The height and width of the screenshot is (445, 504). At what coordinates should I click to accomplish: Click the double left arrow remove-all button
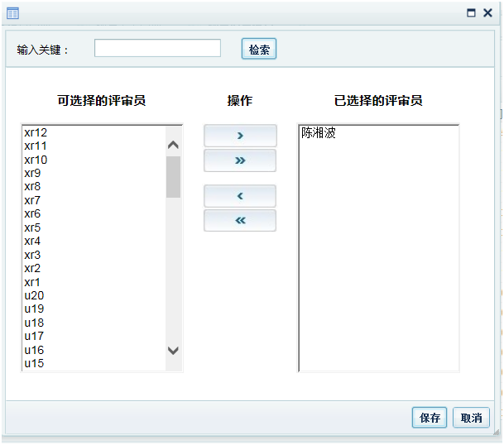240,221
